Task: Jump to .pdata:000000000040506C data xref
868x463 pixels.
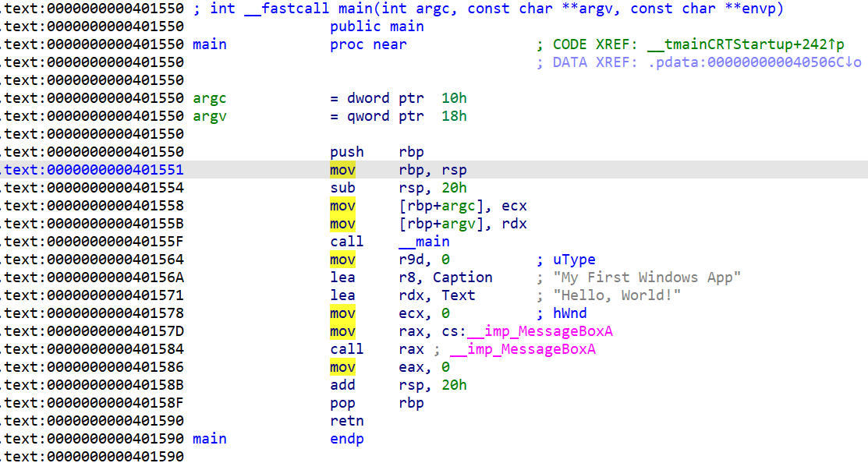Action: point(754,62)
